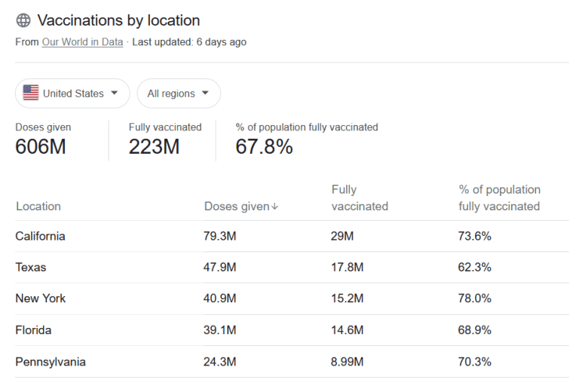Open the All regions dropdown
This screenshot has width=579, height=392.
click(179, 93)
